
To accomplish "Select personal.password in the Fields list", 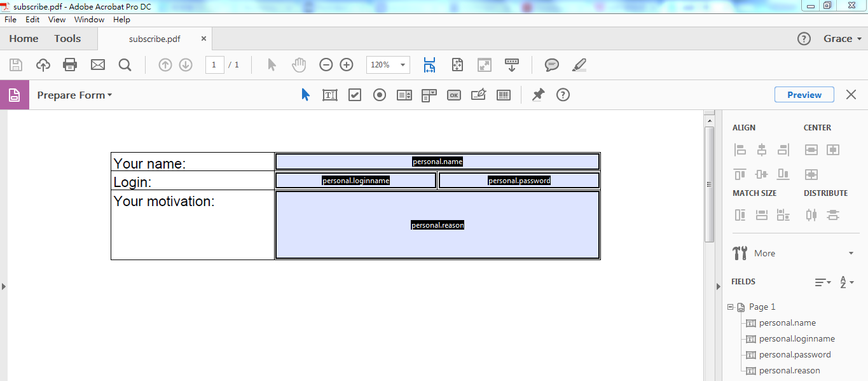I will (x=795, y=355).
